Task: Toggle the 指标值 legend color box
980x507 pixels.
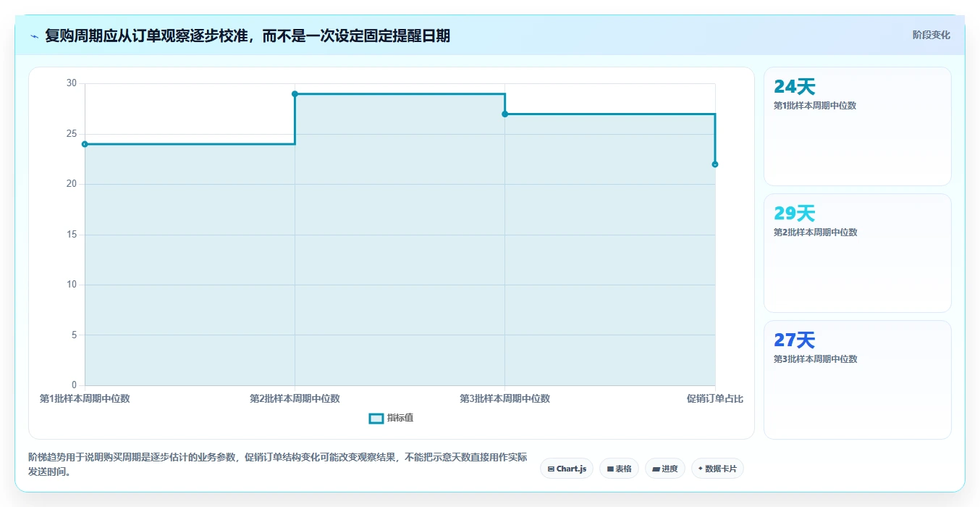Action: tap(376, 419)
